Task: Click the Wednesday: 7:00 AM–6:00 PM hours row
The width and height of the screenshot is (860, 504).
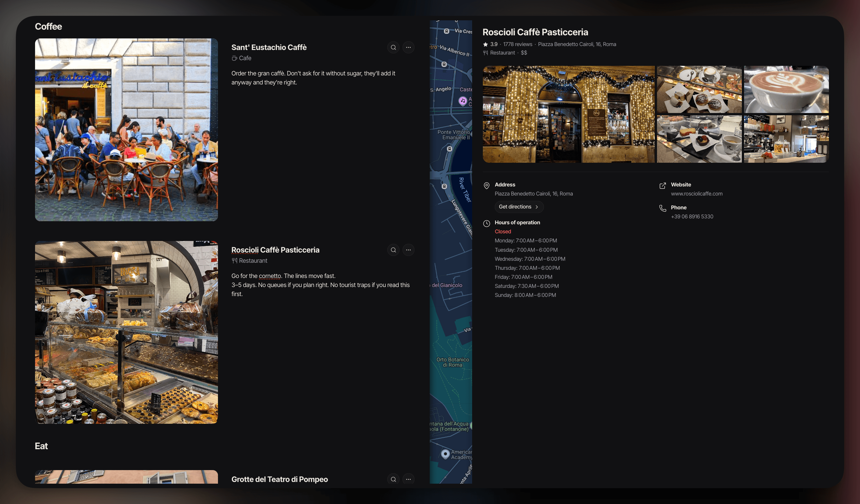Action: click(x=530, y=259)
